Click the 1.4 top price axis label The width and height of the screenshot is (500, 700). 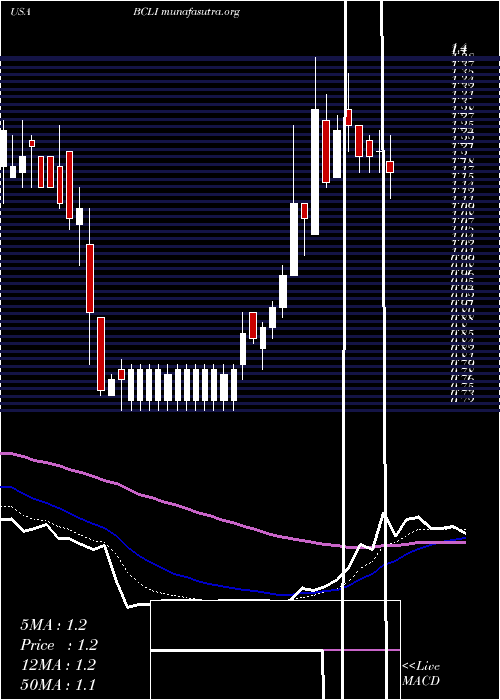pos(460,47)
